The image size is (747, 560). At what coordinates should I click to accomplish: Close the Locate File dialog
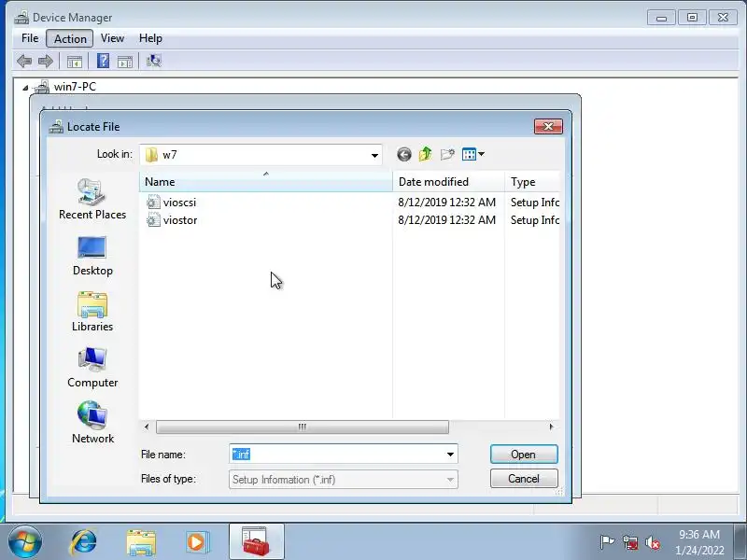pyautogui.click(x=548, y=126)
